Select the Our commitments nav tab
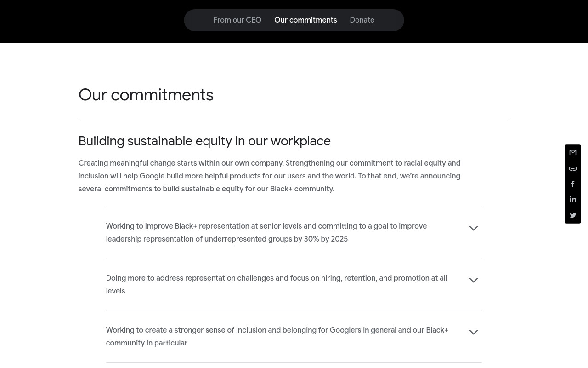This screenshot has width=588, height=368. (x=305, y=20)
